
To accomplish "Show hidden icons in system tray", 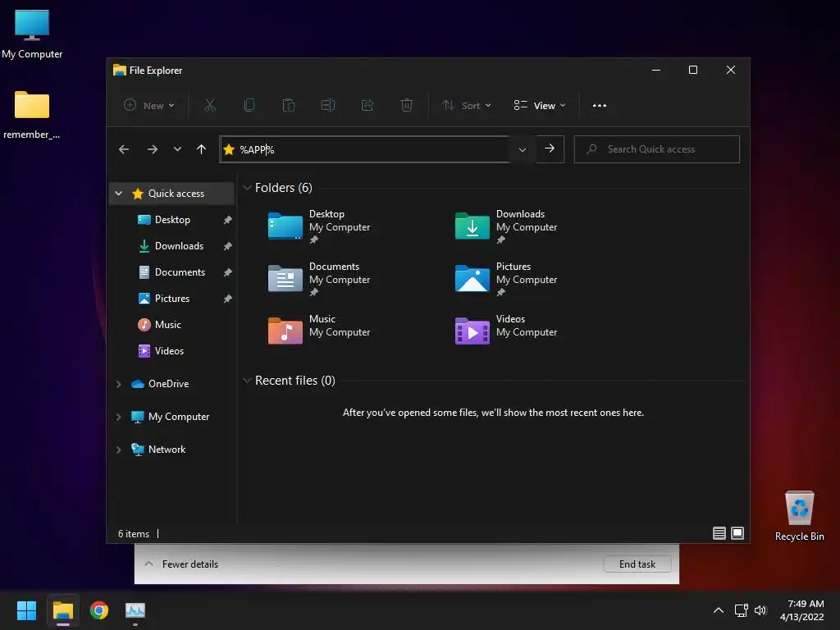I will [x=719, y=610].
